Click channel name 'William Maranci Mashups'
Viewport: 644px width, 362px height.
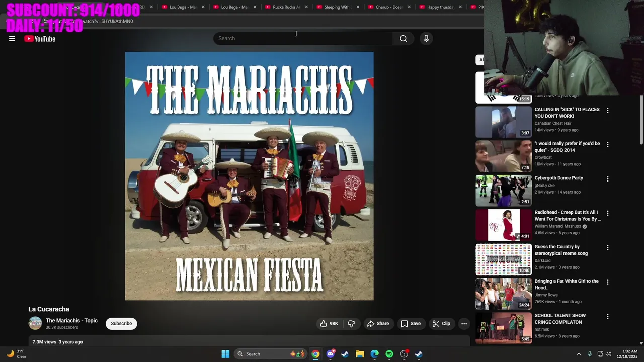point(558,226)
